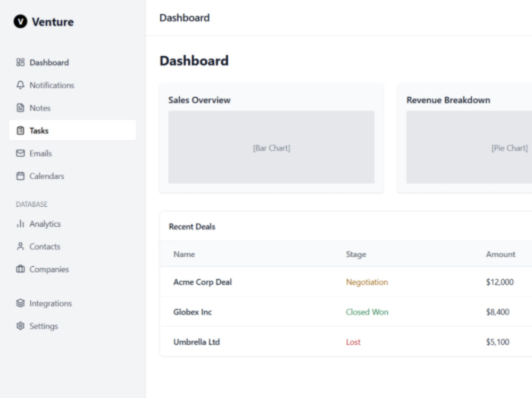The width and height of the screenshot is (532, 398).
Task: Navigate to Calendars
Action: point(72,176)
